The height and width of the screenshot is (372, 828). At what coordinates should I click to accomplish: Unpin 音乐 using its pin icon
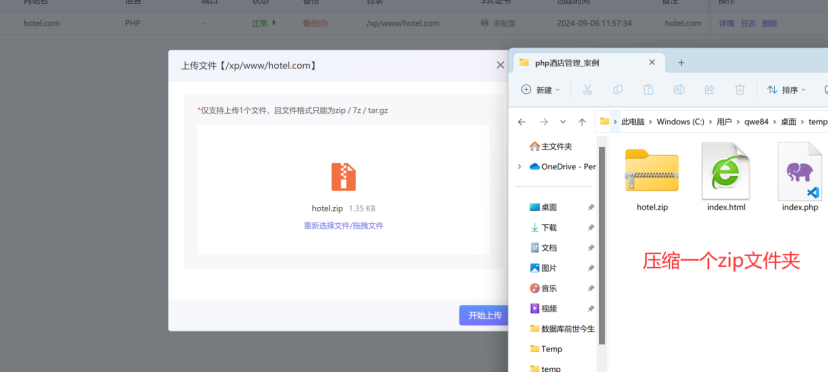(591, 288)
